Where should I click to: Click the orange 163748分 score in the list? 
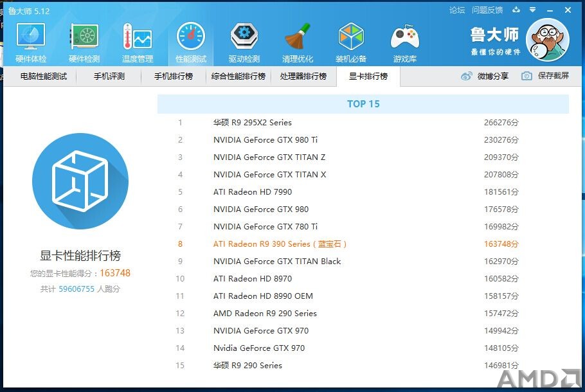tap(501, 244)
